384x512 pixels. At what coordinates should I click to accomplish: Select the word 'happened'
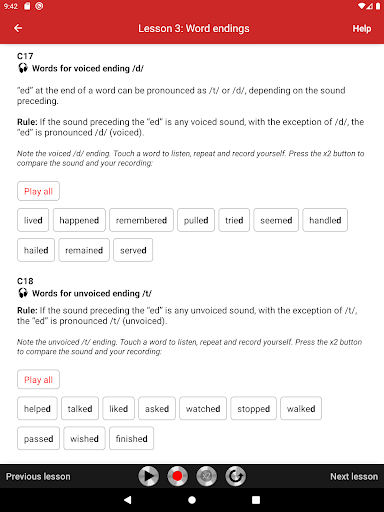click(x=79, y=220)
